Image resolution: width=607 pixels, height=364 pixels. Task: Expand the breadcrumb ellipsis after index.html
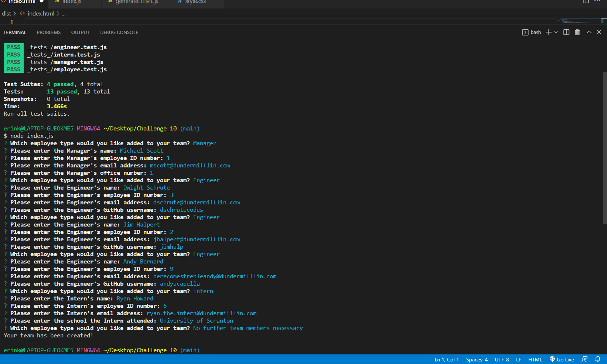(x=64, y=13)
